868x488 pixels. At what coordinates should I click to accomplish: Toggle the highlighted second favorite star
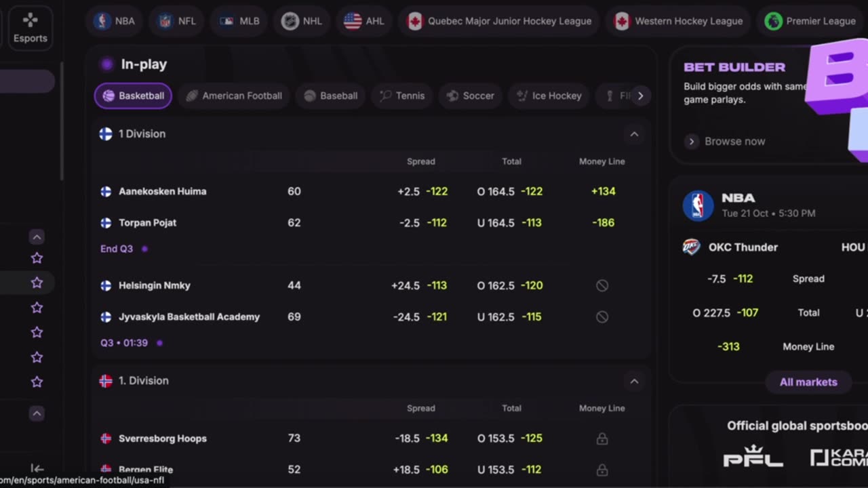(x=37, y=283)
